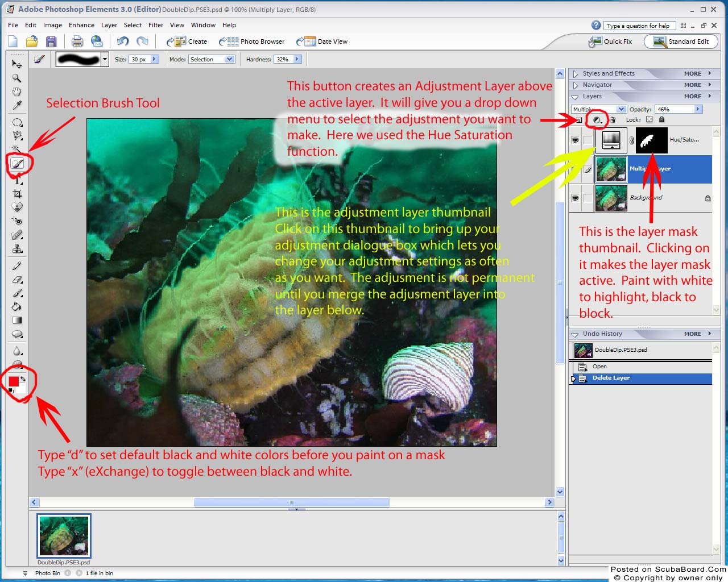
Task: Select the Eyedropper tool
Action: coord(17,105)
